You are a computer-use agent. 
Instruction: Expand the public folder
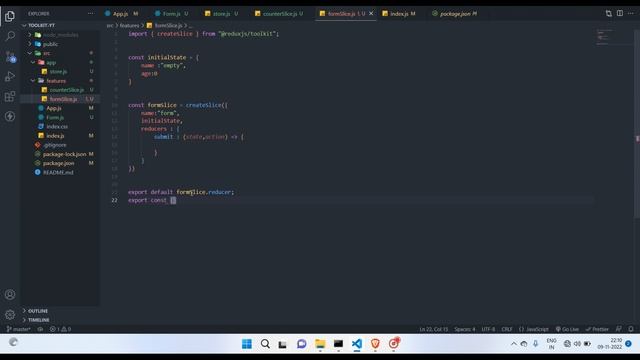click(29, 44)
